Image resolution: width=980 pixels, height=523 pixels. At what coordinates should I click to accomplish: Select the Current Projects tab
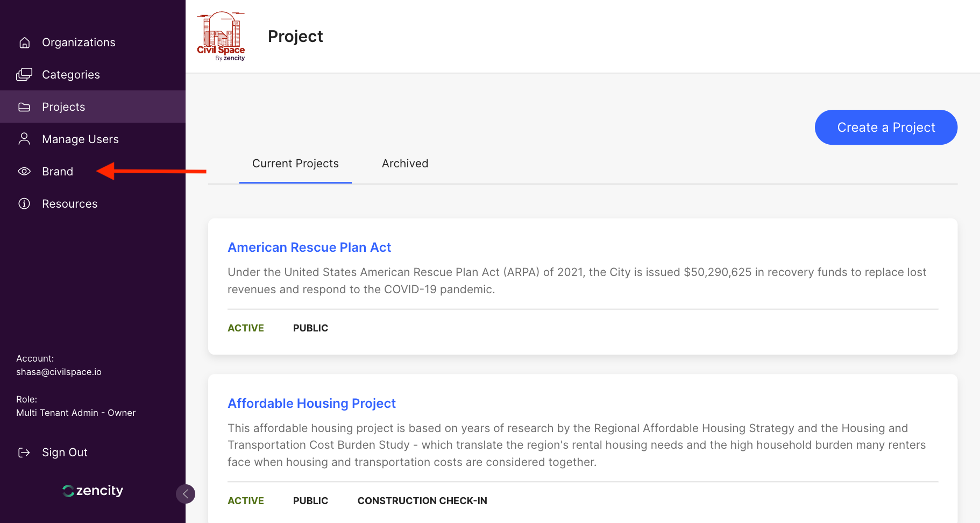(x=295, y=164)
